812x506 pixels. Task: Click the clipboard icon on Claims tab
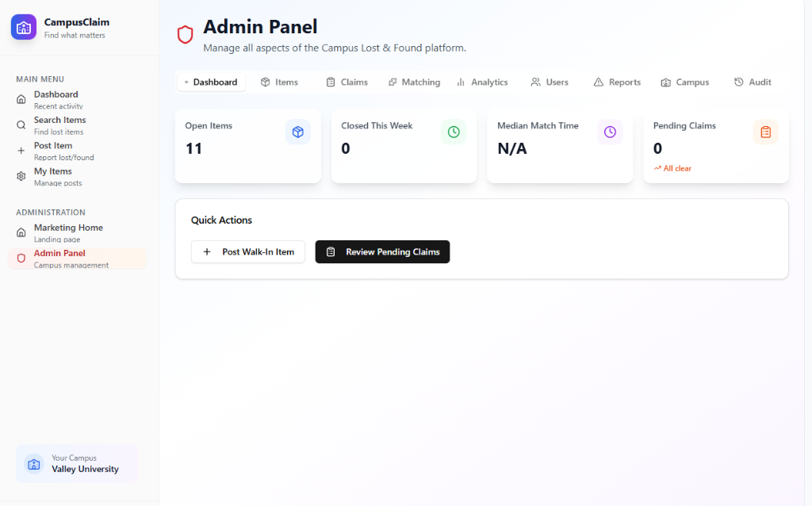coord(331,82)
